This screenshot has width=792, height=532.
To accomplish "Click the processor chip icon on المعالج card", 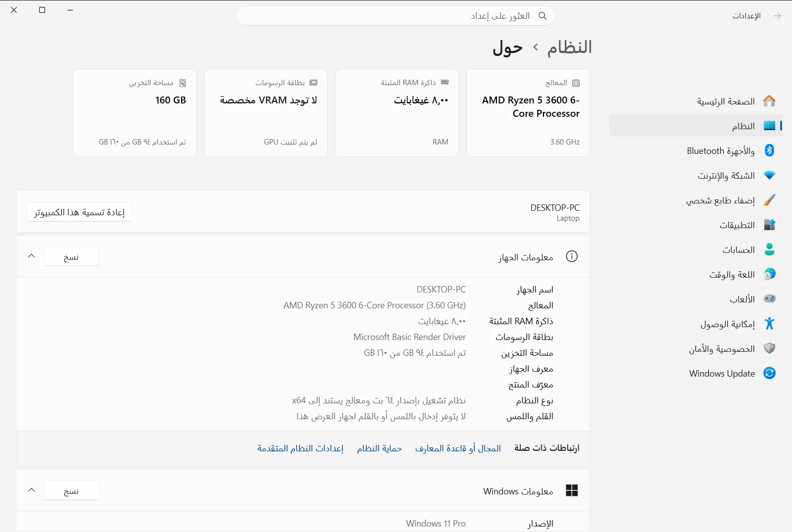I will (x=576, y=83).
